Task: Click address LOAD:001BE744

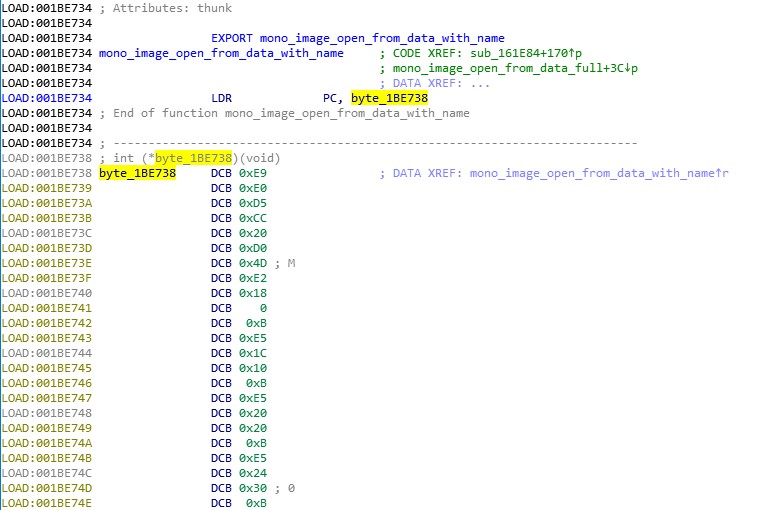Action: pyautogui.click(x=47, y=353)
